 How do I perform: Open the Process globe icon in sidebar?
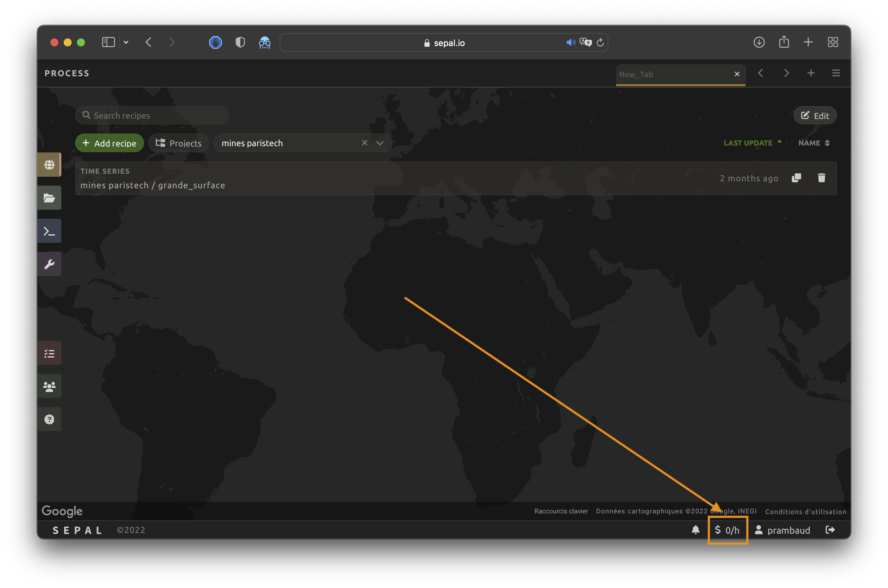click(49, 165)
